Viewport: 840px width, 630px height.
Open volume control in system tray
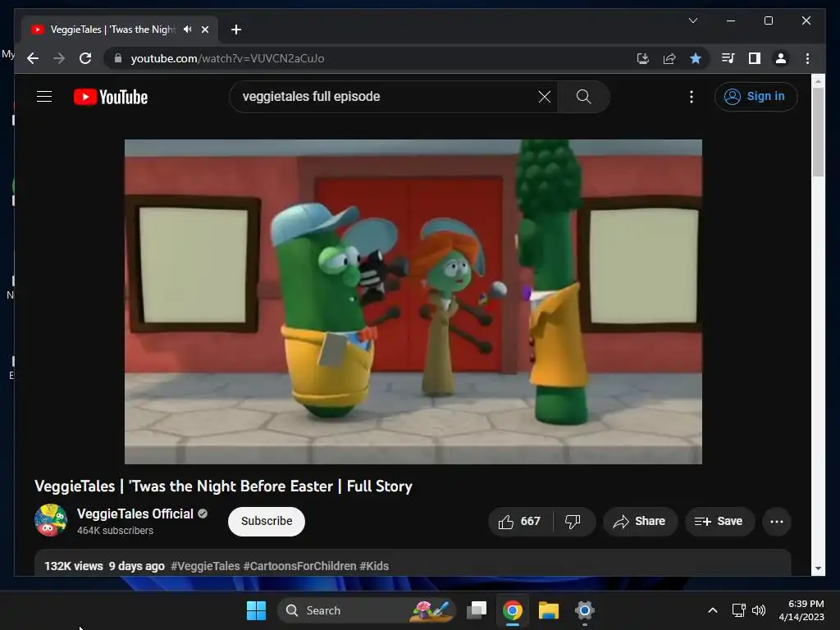pyautogui.click(x=759, y=610)
